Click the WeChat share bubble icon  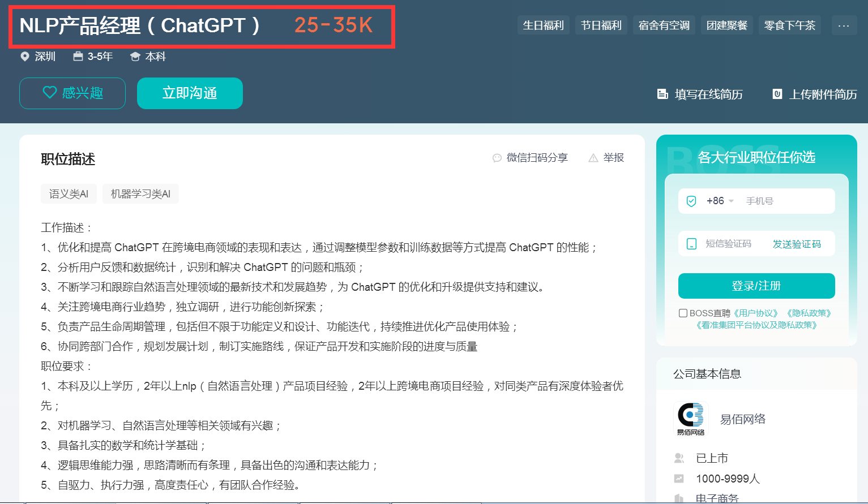click(x=497, y=158)
